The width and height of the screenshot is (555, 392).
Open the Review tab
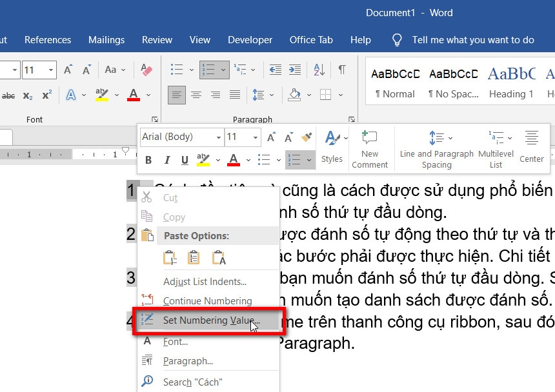click(x=157, y=40)
